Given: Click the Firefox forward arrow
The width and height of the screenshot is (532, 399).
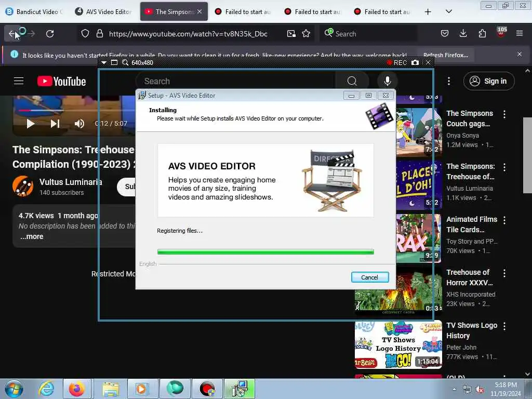Looking at the screenshot, I should (x=32, y=34).
